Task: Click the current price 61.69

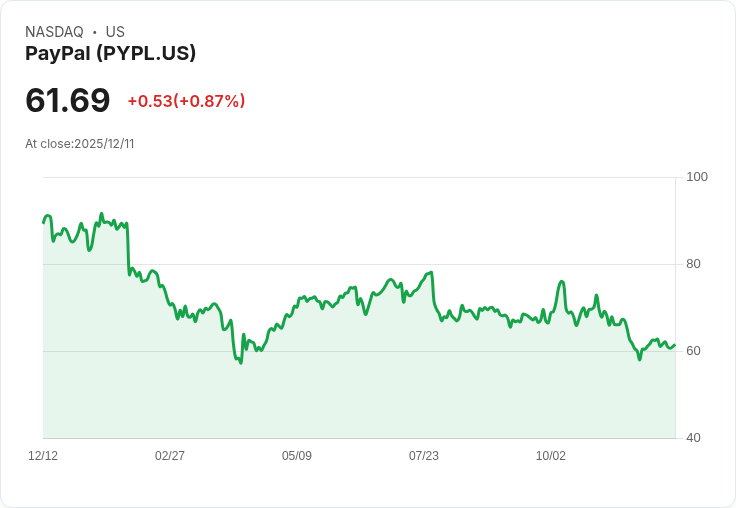Action: click(68, 100)
